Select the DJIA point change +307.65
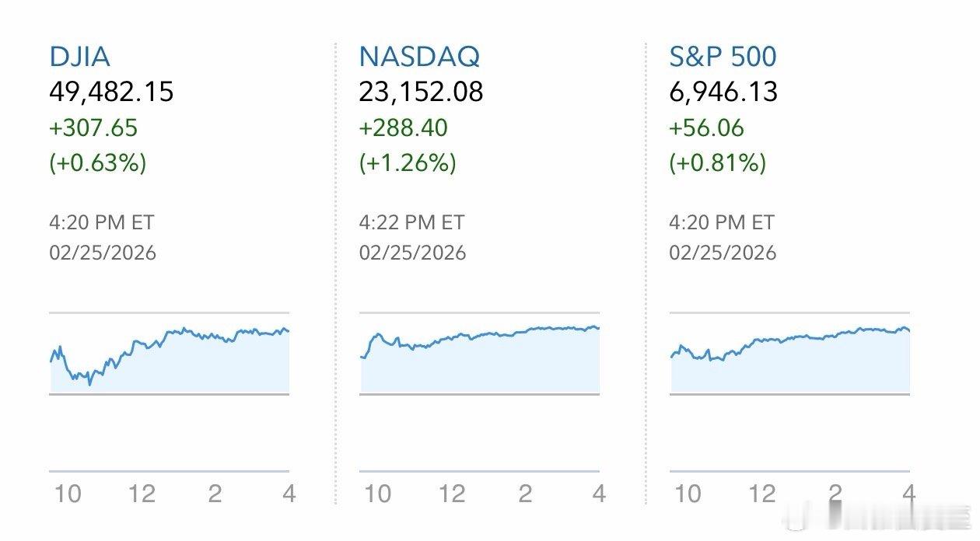 pos(93,127)
